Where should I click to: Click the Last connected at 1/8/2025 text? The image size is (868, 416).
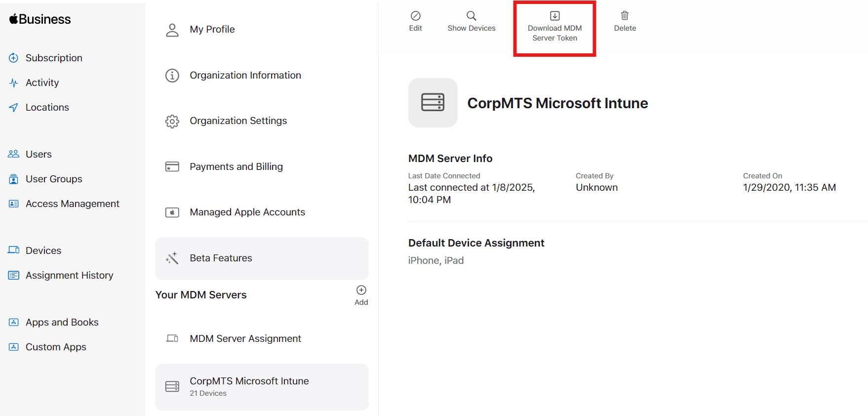472,194
